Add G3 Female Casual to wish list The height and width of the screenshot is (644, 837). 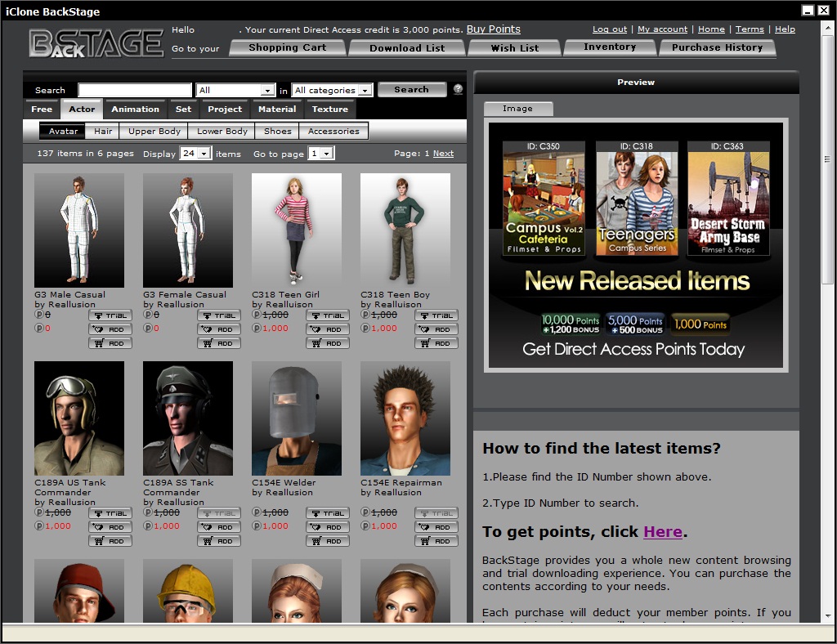[219, 329]
